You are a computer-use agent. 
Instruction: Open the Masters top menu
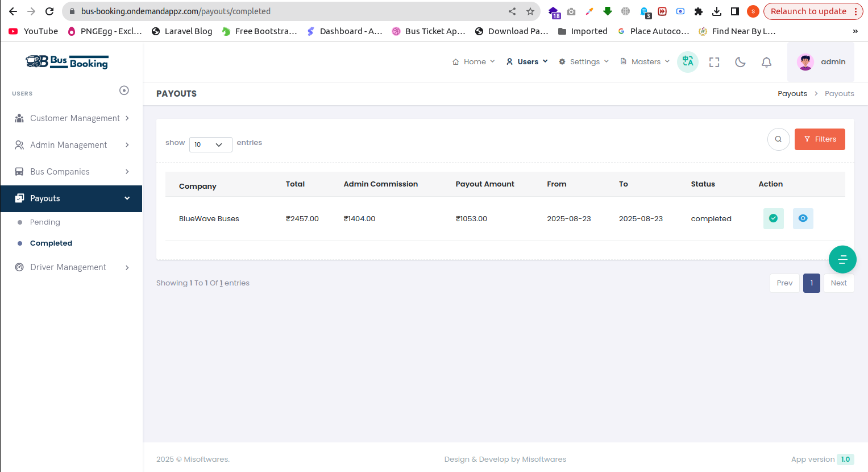coord(645,62)
